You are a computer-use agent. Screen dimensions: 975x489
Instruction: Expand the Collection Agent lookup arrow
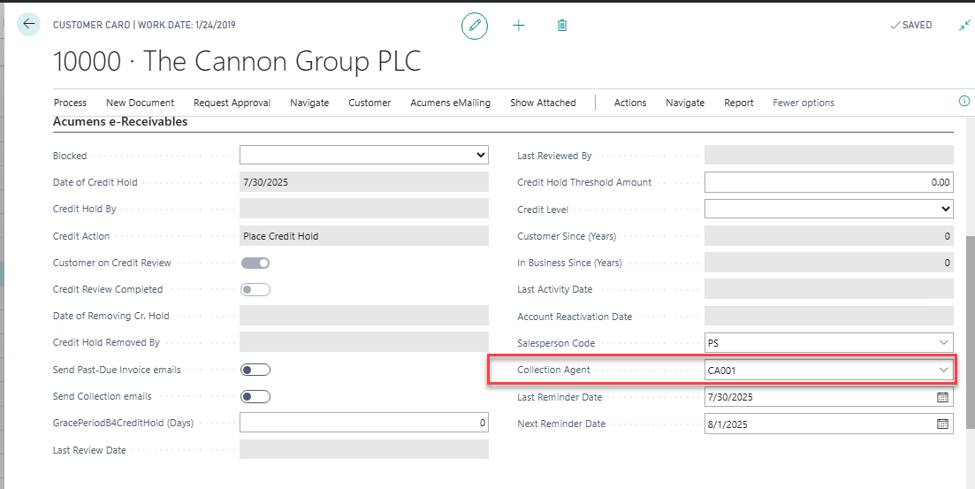943,370
